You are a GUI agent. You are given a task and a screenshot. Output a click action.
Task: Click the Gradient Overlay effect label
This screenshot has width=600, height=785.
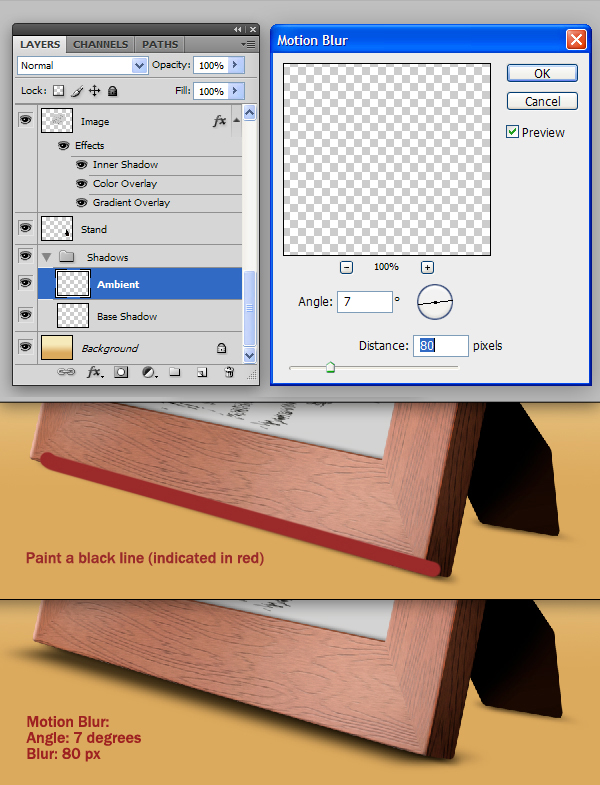131,203
